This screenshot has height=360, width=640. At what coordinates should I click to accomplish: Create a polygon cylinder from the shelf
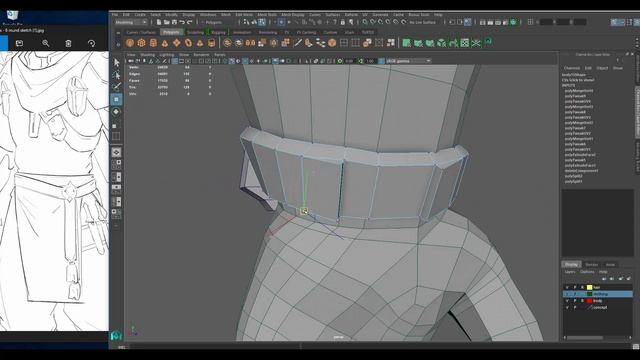click(153, 42)
